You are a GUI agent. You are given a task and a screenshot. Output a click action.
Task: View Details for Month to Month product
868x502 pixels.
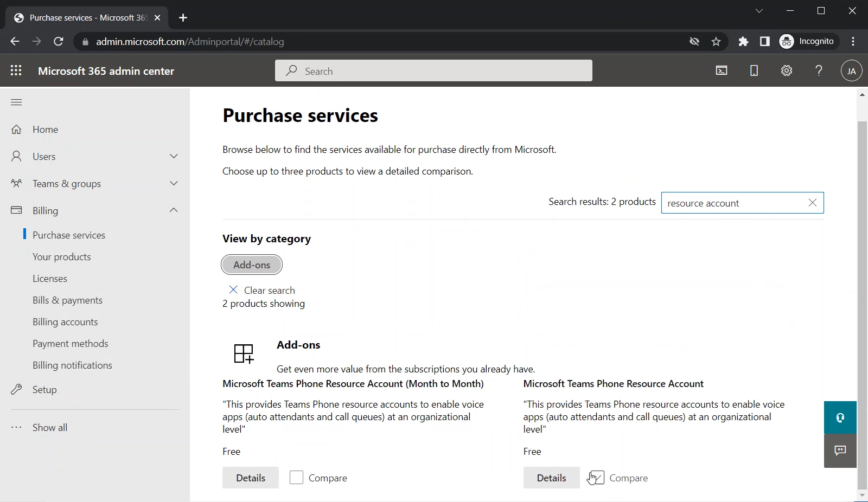point(251,478)
